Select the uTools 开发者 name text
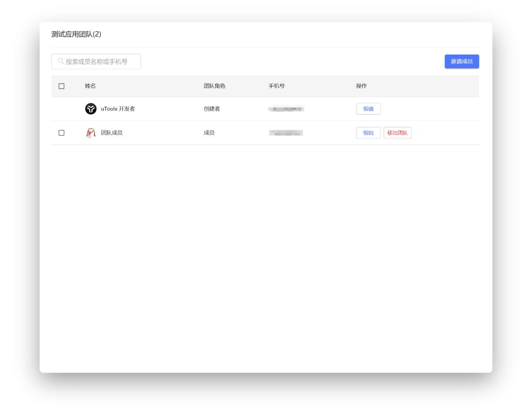 pyautogui.click(x=118, y=109)
